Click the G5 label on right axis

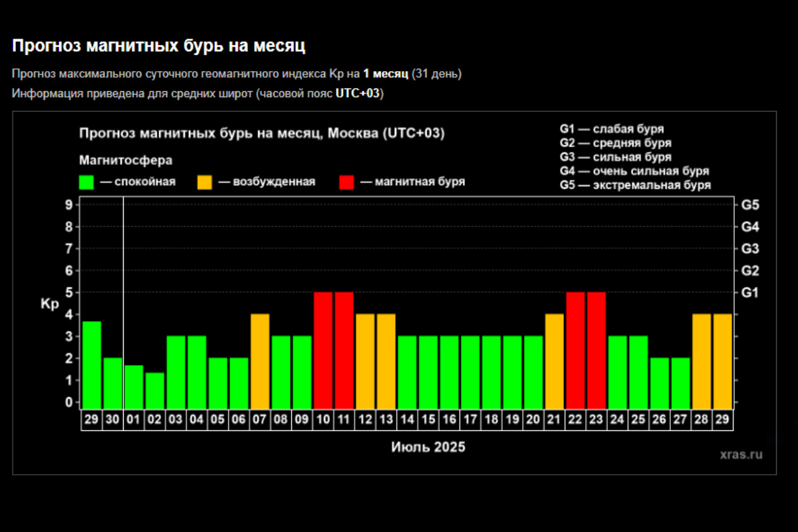pyautogui.click(x=751, y=205)
